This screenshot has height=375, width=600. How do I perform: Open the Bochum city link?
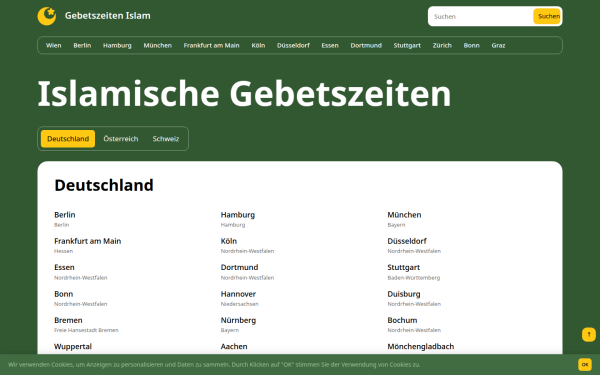pyautogui.click(x=402, y=320)
